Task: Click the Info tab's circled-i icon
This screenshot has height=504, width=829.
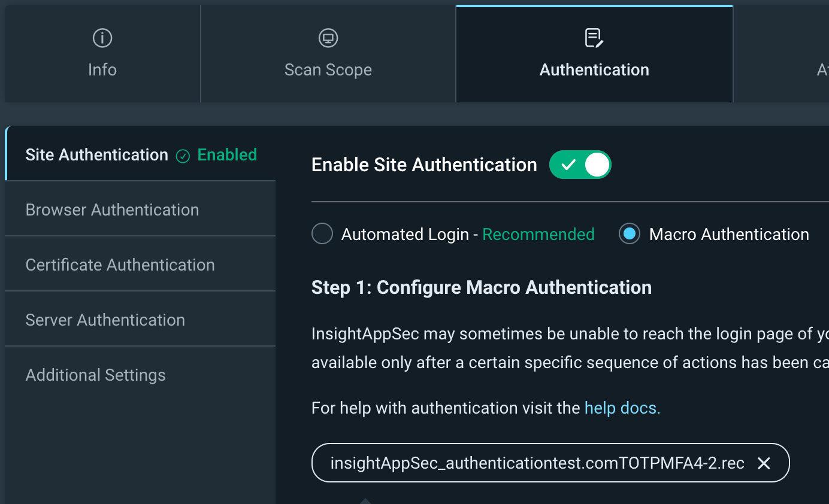Action: (x=102, y=38)
